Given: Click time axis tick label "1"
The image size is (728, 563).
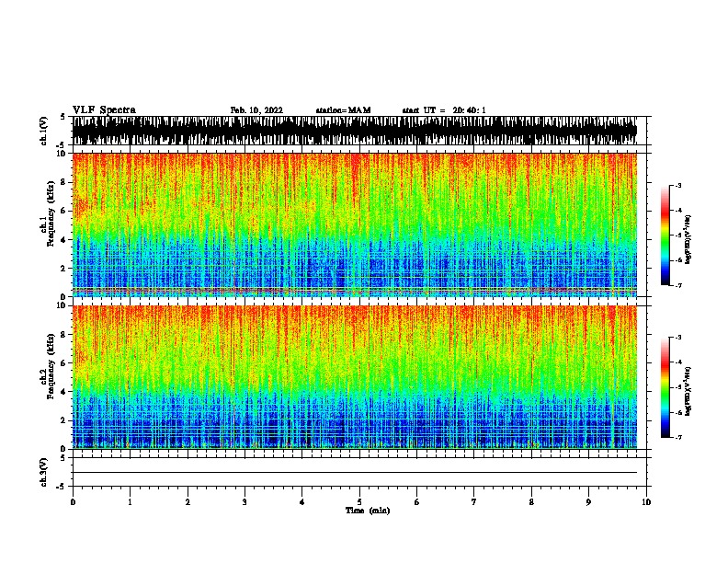Looking at the screenshot, I should pos(130,502).
